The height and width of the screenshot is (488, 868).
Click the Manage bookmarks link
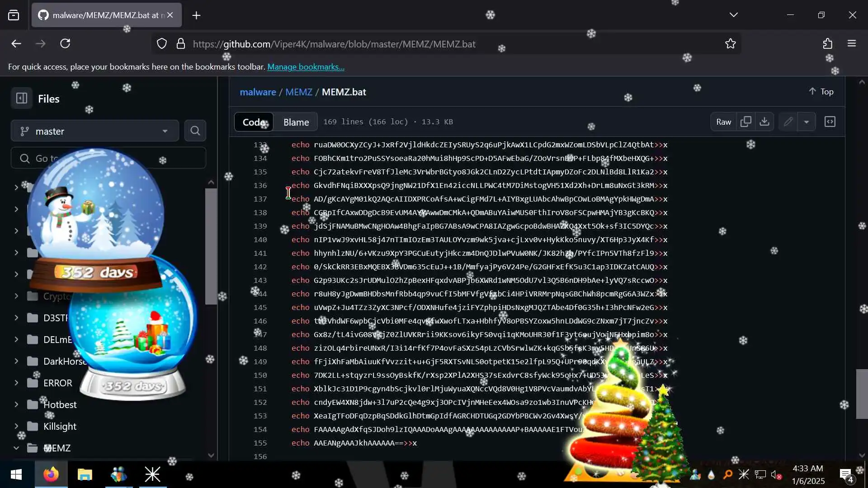(306, 67)
